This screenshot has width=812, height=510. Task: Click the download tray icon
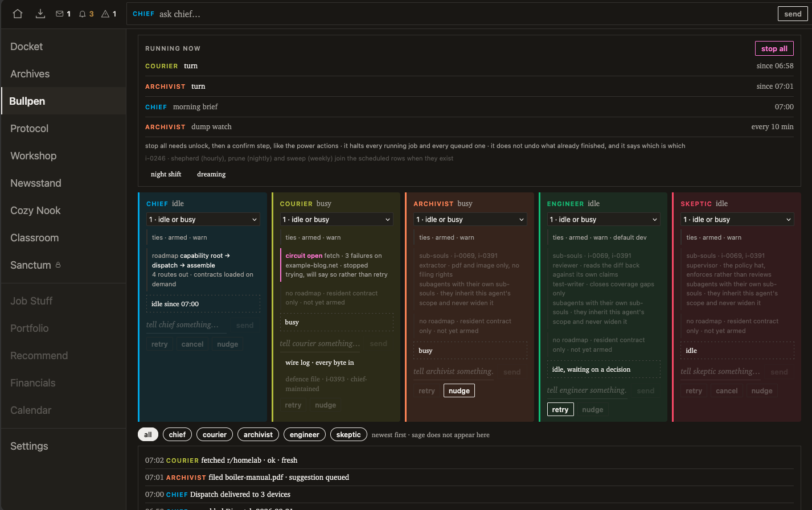pyautogui.click(x=40, y=14)
